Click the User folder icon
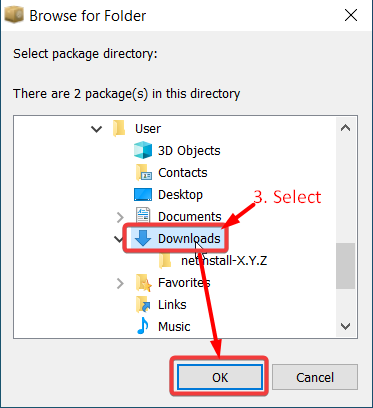The width and height of the screenshot is (373, 408). pos(119,129)
